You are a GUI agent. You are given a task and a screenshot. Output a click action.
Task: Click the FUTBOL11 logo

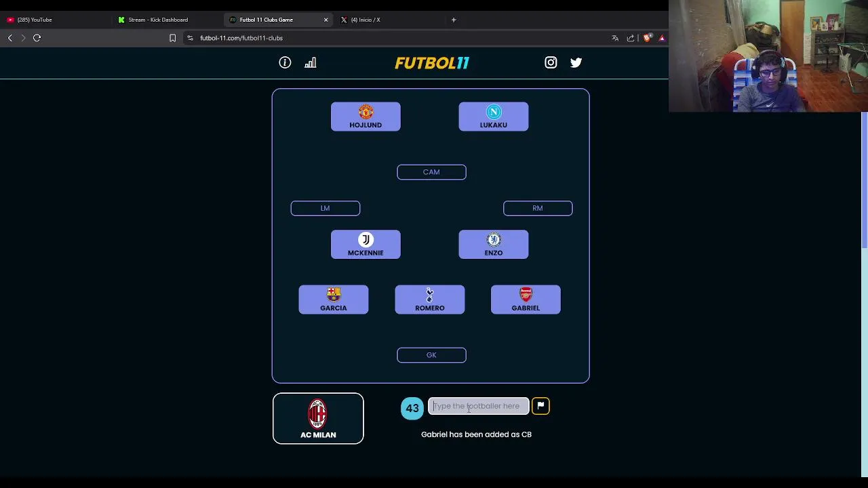click(x=432, y=63)
